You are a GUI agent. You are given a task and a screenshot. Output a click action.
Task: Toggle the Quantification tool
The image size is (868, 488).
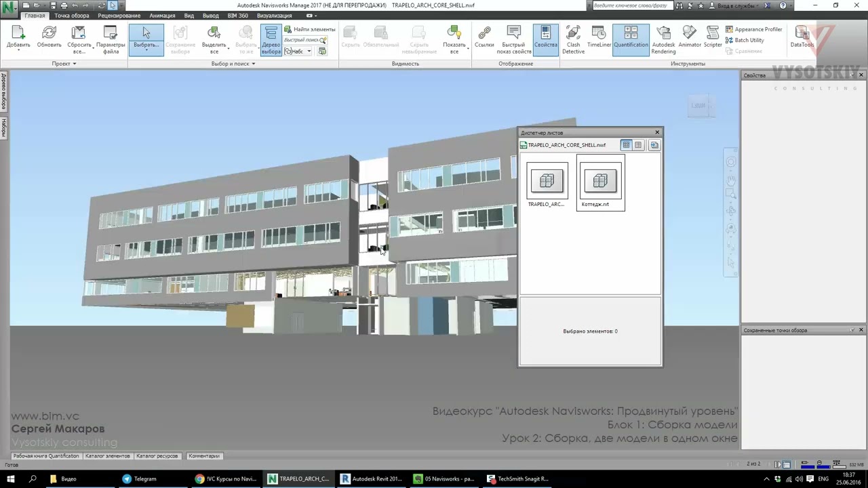(x=631, y=40)
